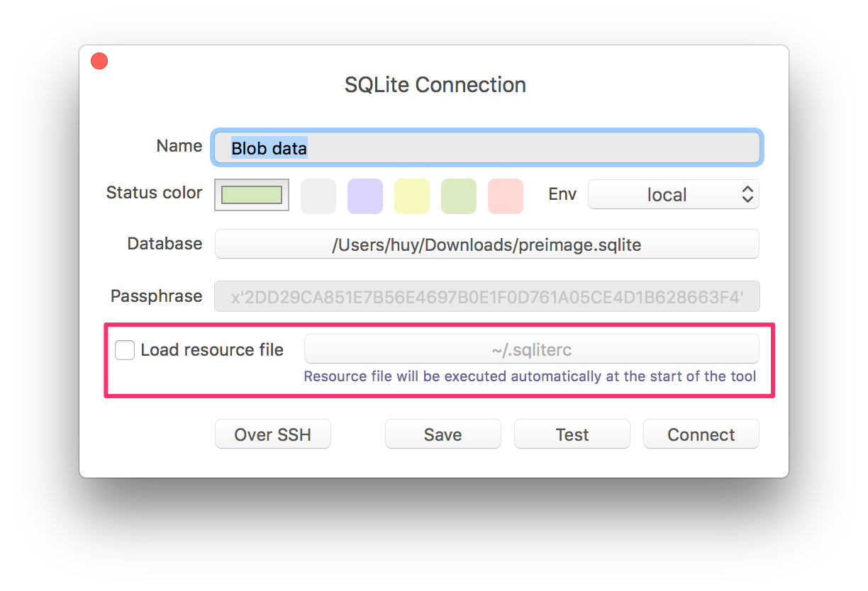
Task: Close the SQLite Connection window
Action: tap(99, 62)
